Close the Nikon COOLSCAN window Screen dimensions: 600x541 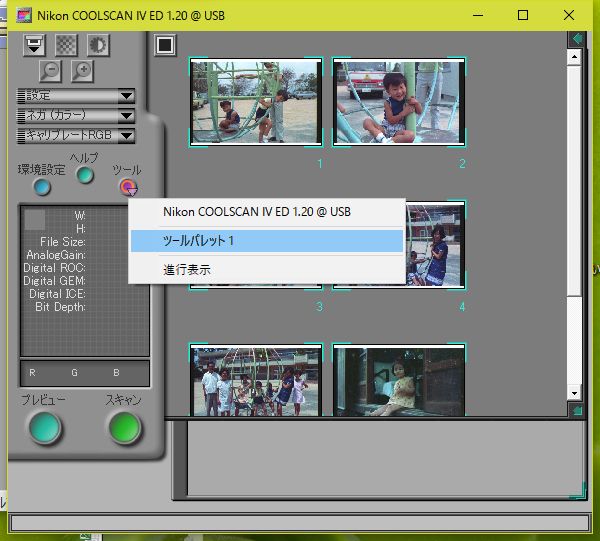point(569,15)
